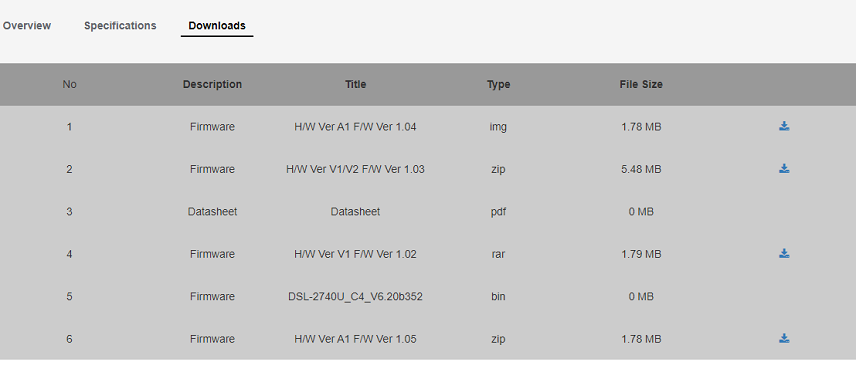Click the No column header
856x372 pixels.
click(69, 85)
